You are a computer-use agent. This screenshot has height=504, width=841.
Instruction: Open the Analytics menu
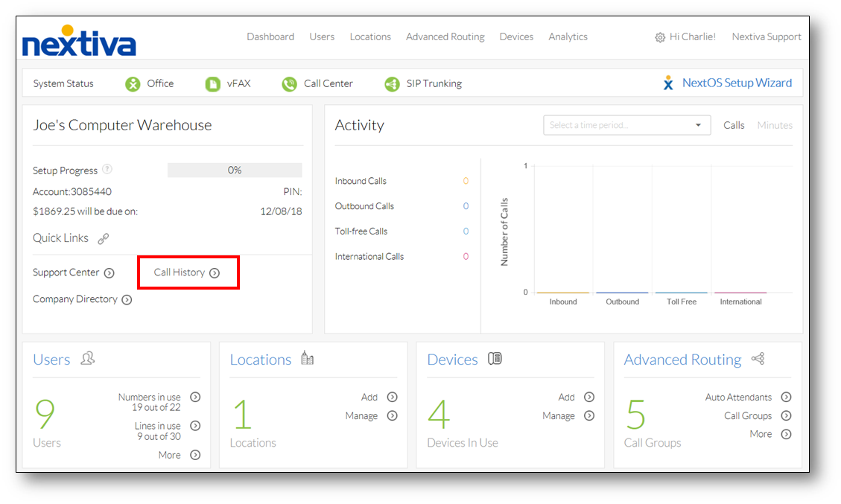coord(568,36)
